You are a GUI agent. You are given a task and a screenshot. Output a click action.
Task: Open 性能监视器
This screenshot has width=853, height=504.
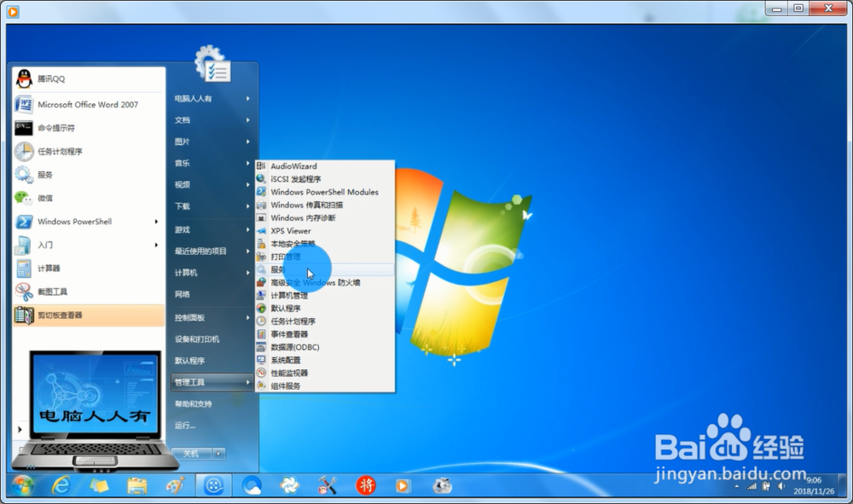tap(325, 373)
